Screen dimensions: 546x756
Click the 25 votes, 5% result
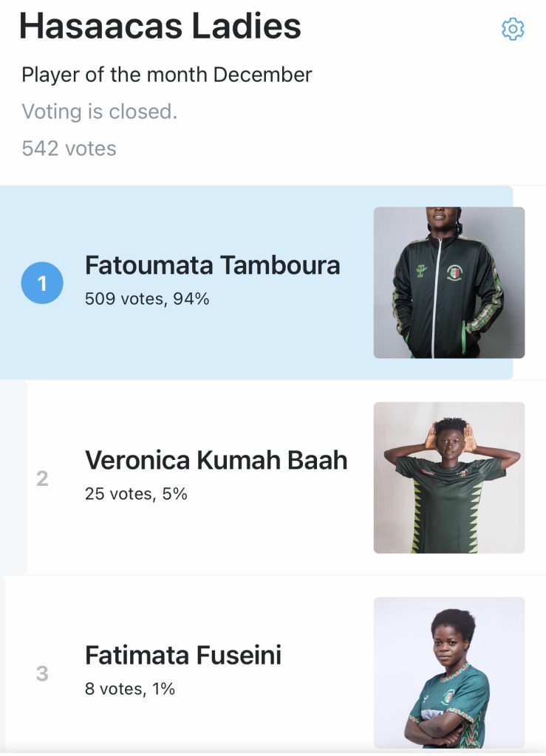point(136,494)
